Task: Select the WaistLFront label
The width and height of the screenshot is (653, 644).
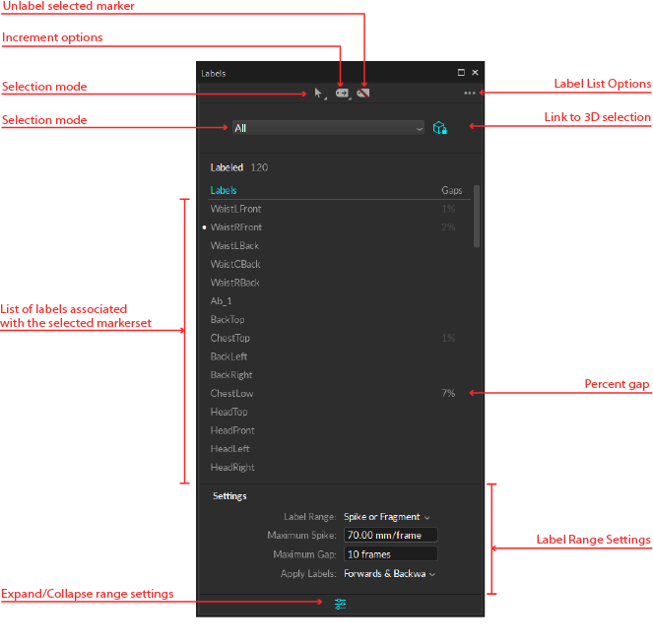Action: pyautogui.click(x=235, y=209)
